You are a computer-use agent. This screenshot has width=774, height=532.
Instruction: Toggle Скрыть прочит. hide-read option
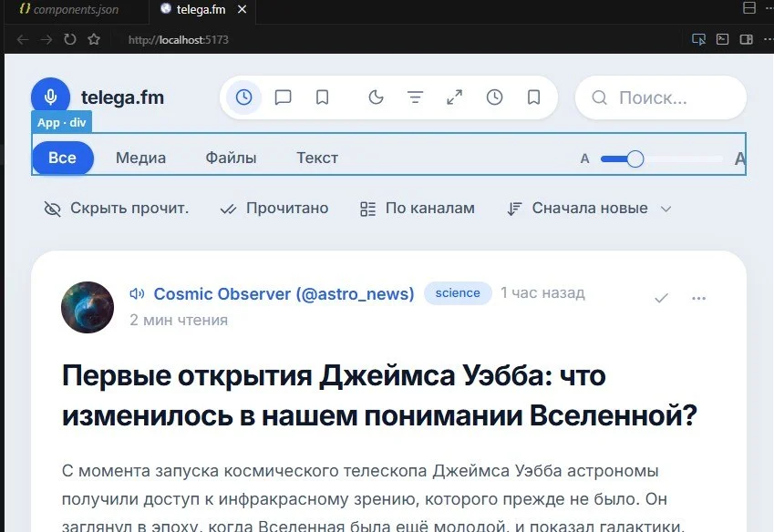pyautogui.click(x=117, y=209)
